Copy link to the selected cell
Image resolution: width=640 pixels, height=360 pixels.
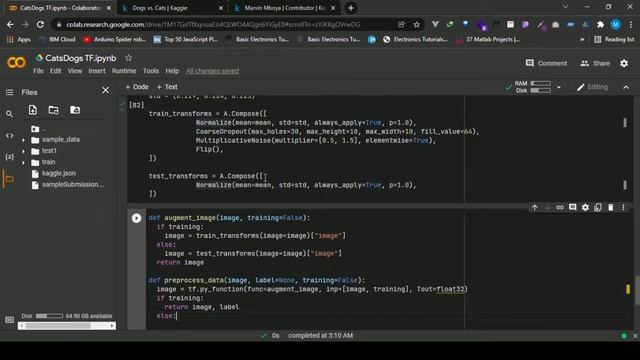[560, 207]
